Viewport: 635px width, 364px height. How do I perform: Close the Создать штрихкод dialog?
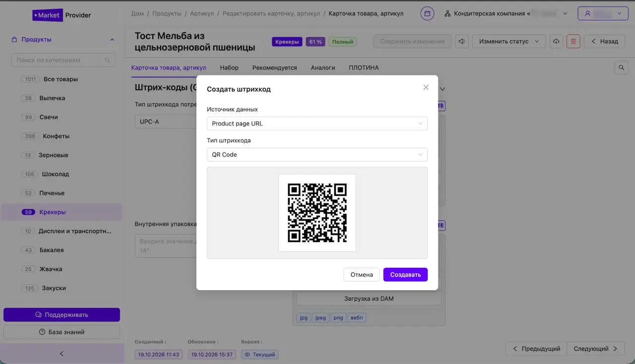pos(426,87)
